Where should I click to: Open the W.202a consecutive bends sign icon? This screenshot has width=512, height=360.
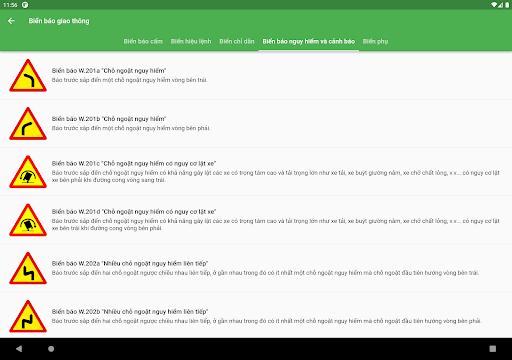click(28, 268)
